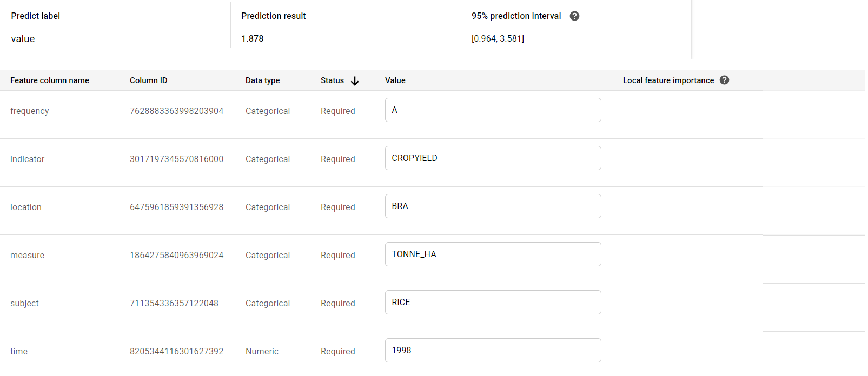The image size is (868, 376).
Task: Click help icon next to Local feature importance
Action: [x=725, y=80]
